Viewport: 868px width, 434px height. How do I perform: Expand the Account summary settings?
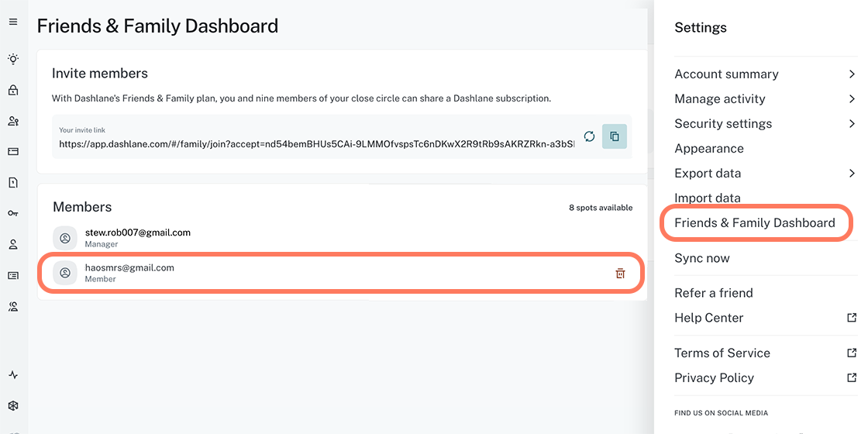tap(765, 74)
